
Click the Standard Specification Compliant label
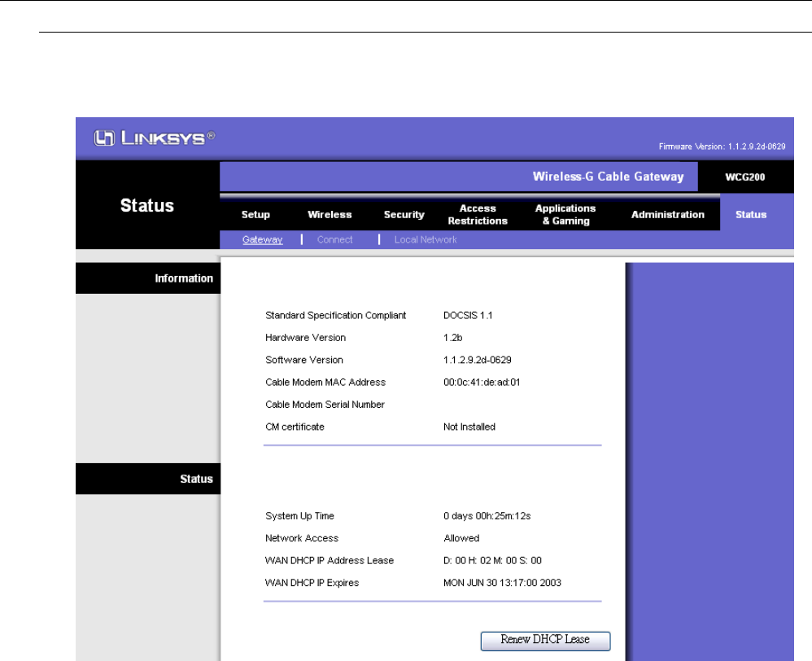click(x=335, y=316)
